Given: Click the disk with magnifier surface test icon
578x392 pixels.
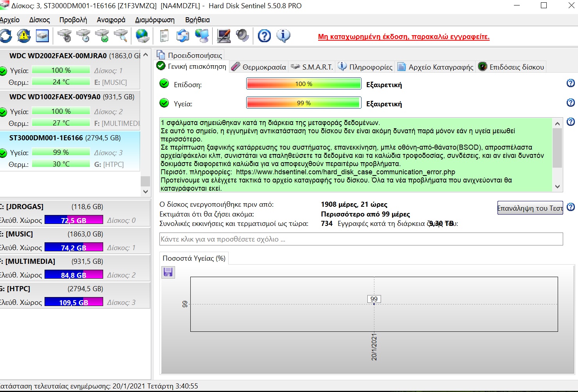Looking at the screenshot, I should point(122,36).
